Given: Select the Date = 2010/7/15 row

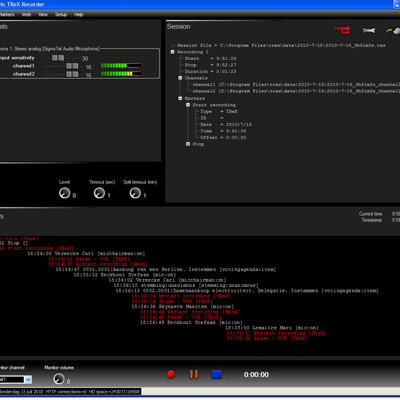Looking at the screenshot, I should tap(226, 124).
